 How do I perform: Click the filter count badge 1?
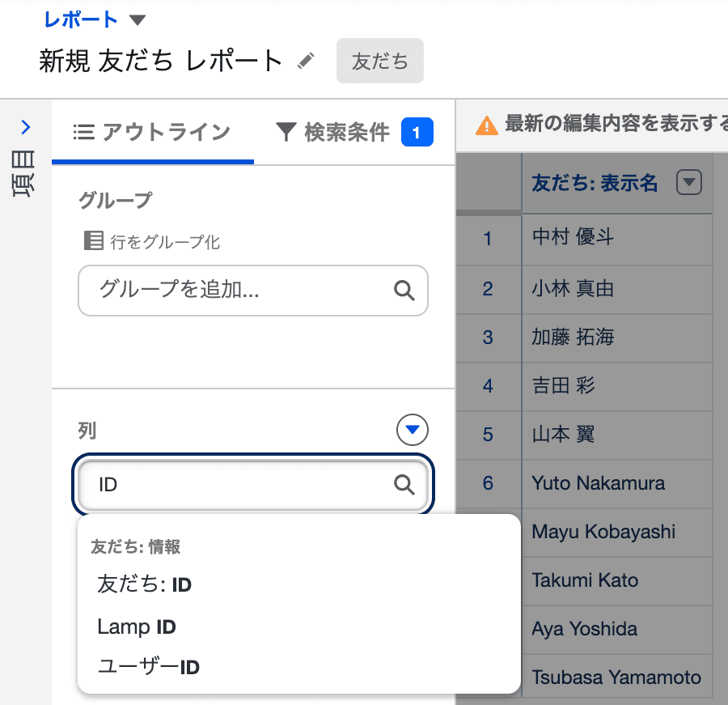point(417,132)
